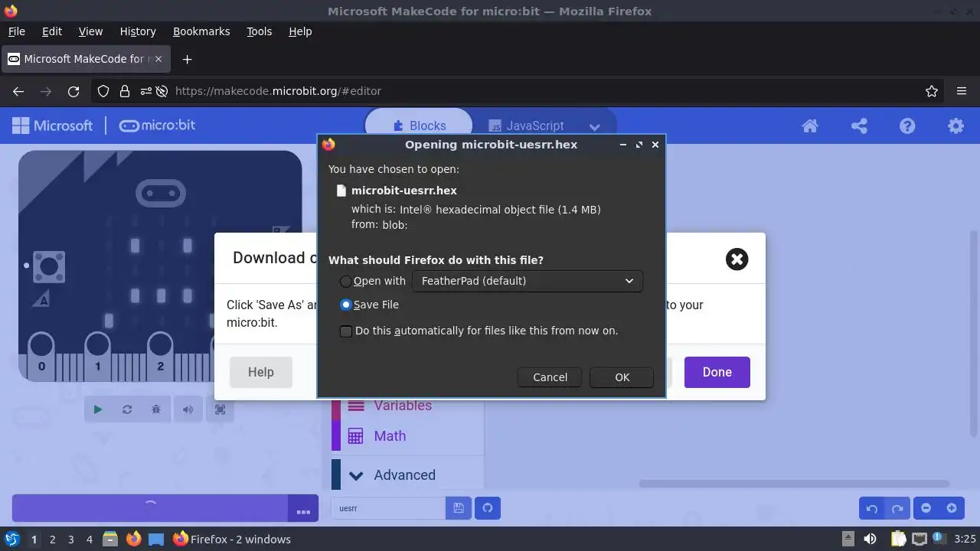The width and height of the screenshot is (980, 551).
Task: Open the View menu
Action: click(90, 31)
